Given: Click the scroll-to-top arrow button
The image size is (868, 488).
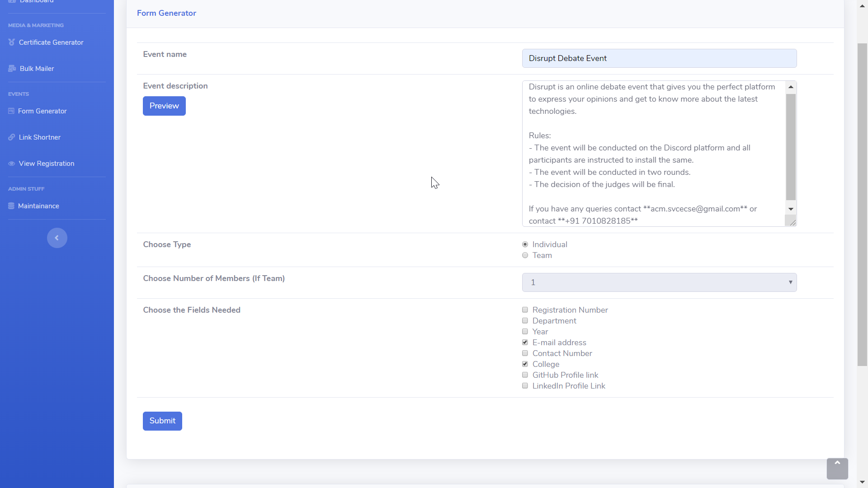Looking at the screenshot, I should pyautogui.click(x=837, y=468).
